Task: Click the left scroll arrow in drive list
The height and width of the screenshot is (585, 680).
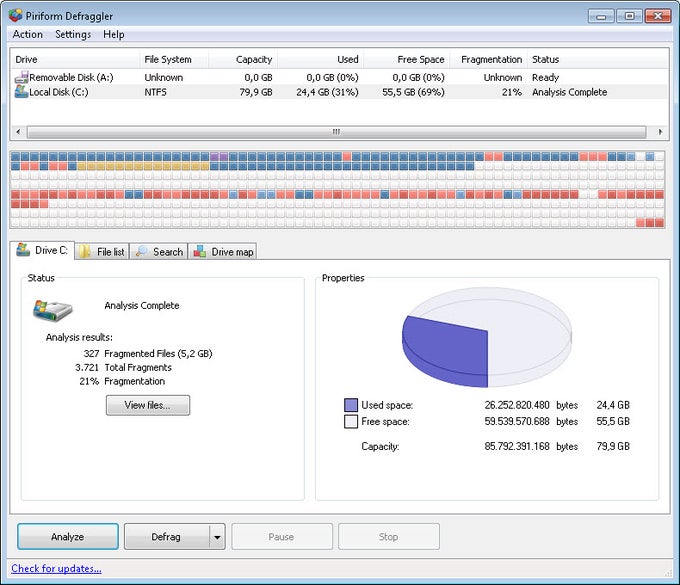Action: 18,131
